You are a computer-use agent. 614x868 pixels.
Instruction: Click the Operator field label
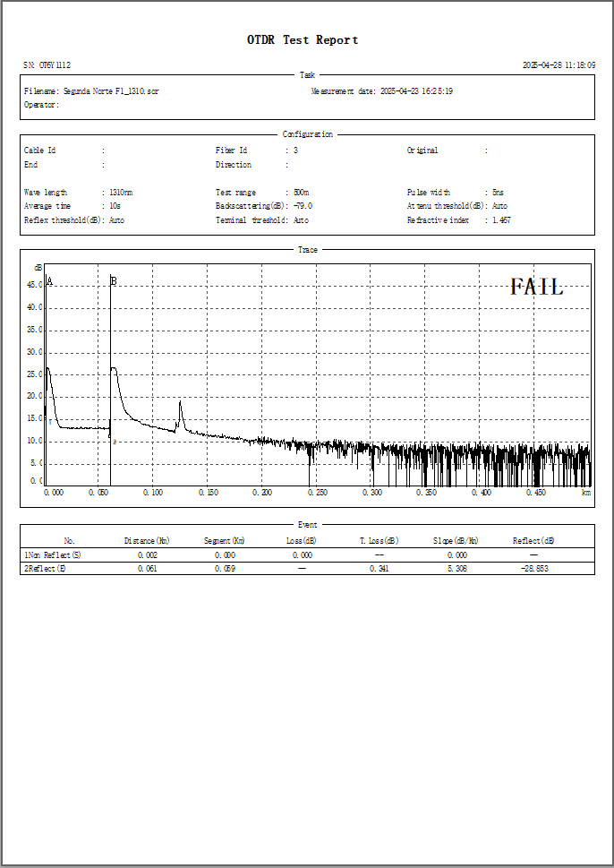point(41,105)
